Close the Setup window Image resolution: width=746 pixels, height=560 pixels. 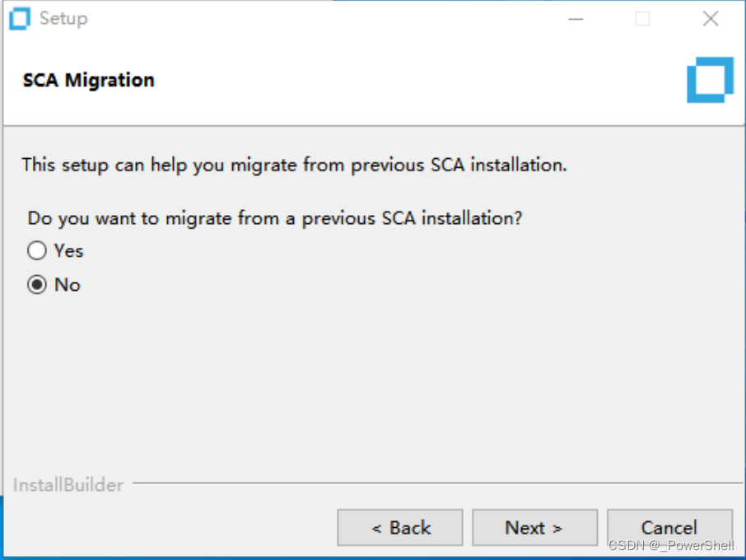710,19
